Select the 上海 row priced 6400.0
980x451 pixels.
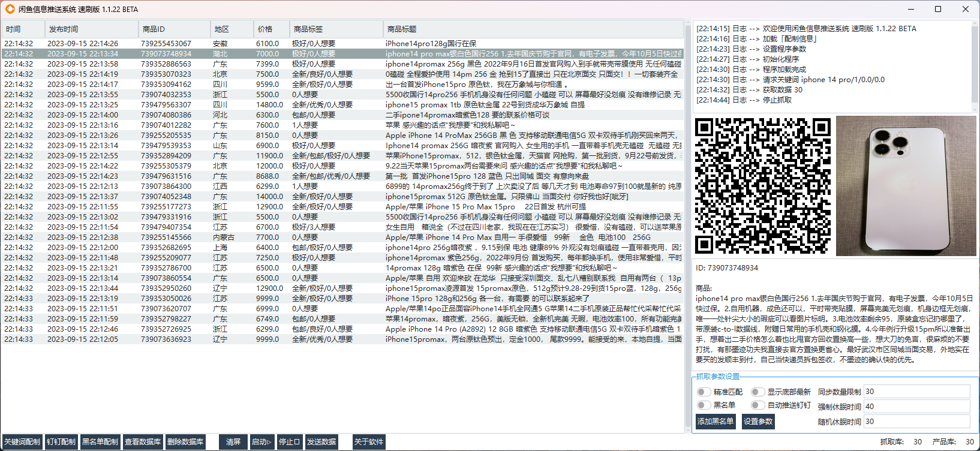point(342,248)
